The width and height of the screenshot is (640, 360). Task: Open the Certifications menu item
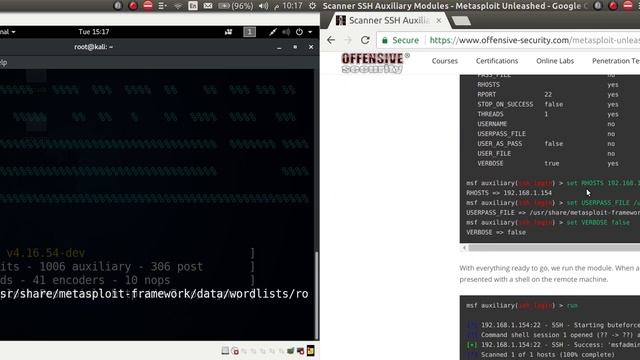tap(497, 61)
